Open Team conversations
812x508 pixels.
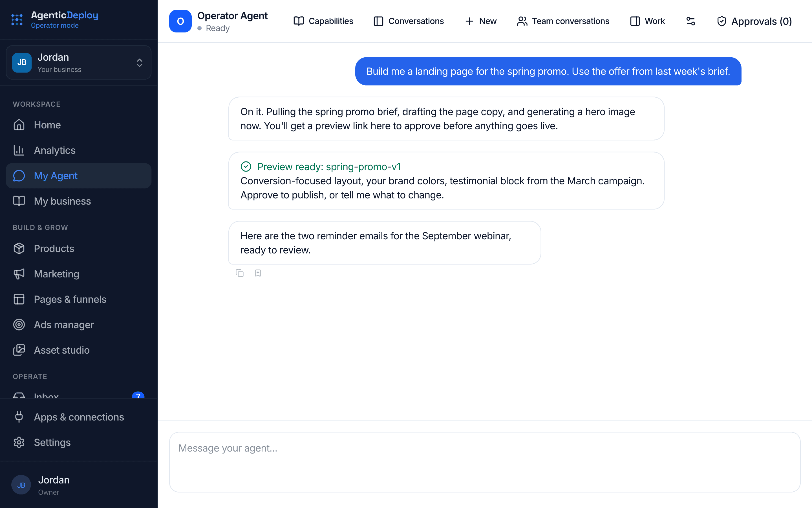pyautogui.click(x=563, y=21)
